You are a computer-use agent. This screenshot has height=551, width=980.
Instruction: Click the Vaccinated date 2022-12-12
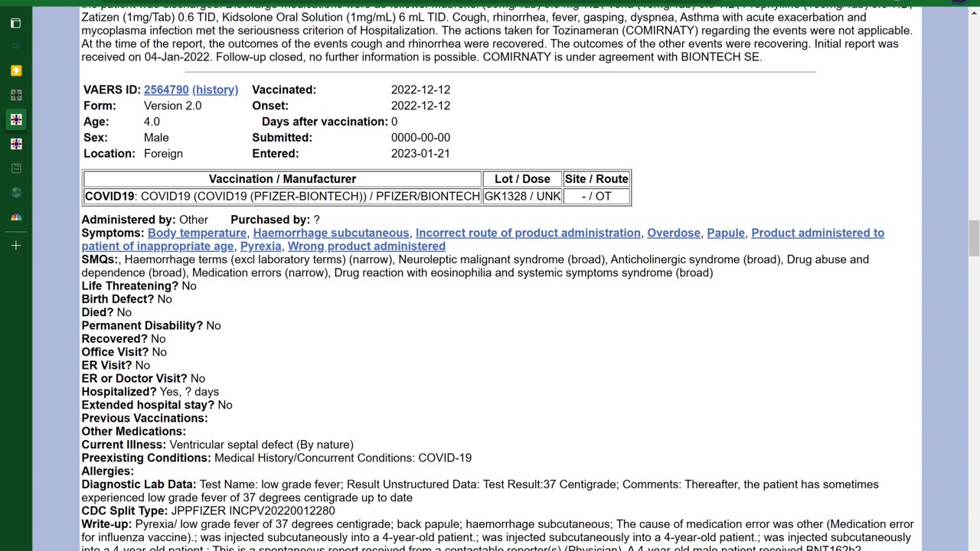pos(420,90)
